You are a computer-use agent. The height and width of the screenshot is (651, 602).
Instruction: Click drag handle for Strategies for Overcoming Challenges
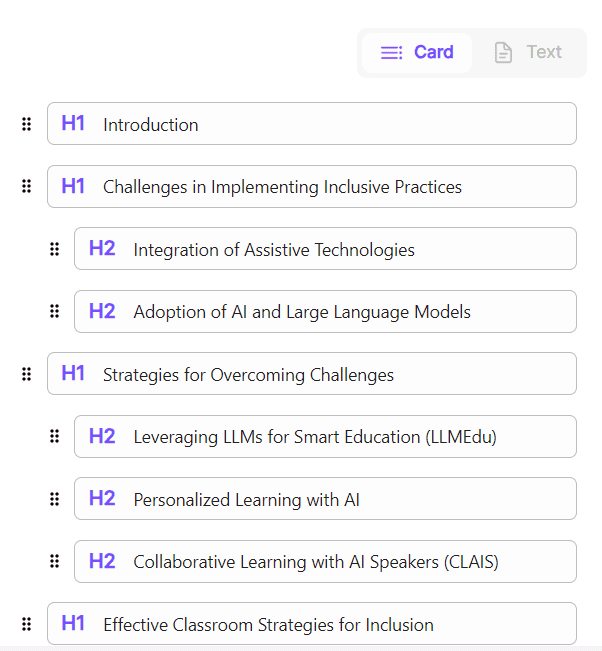pos(27,374)
